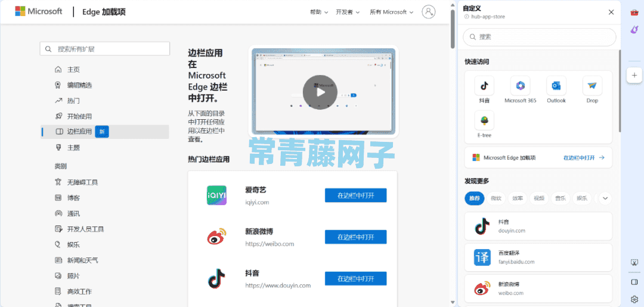644x307 pixels.
Task: Open Outlook in quick access
Action: [556, 90]
